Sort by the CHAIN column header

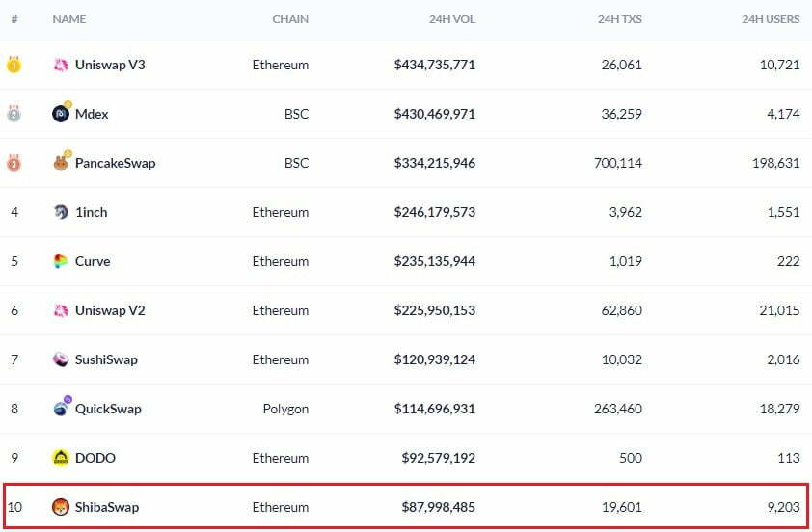click(x=291, y=19)
